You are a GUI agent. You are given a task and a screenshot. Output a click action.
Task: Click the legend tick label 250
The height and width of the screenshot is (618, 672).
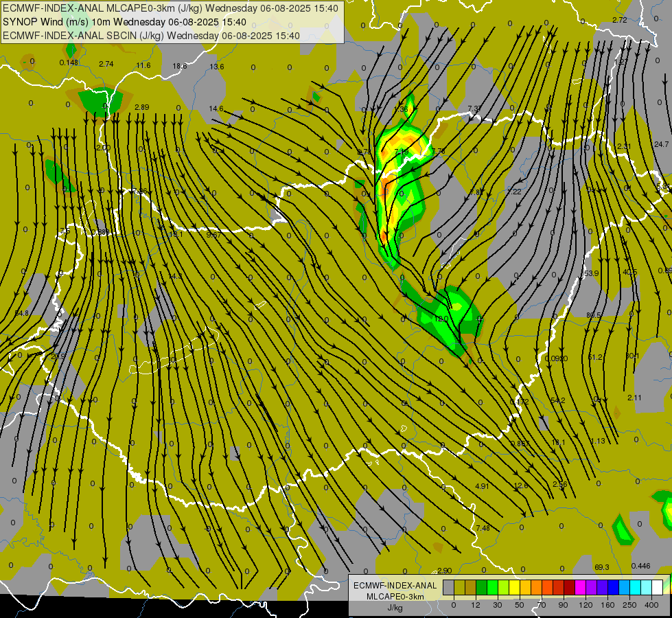(x=629, y=605)
